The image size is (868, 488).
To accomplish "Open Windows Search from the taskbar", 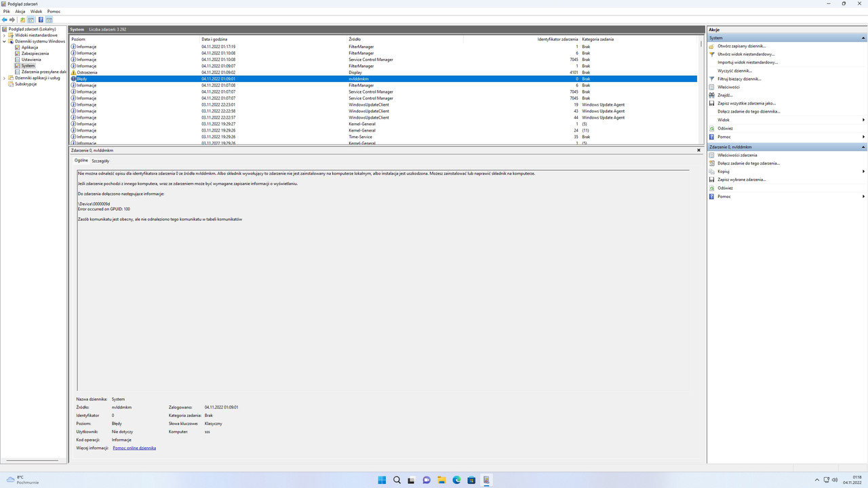I will tap(396, 480).
